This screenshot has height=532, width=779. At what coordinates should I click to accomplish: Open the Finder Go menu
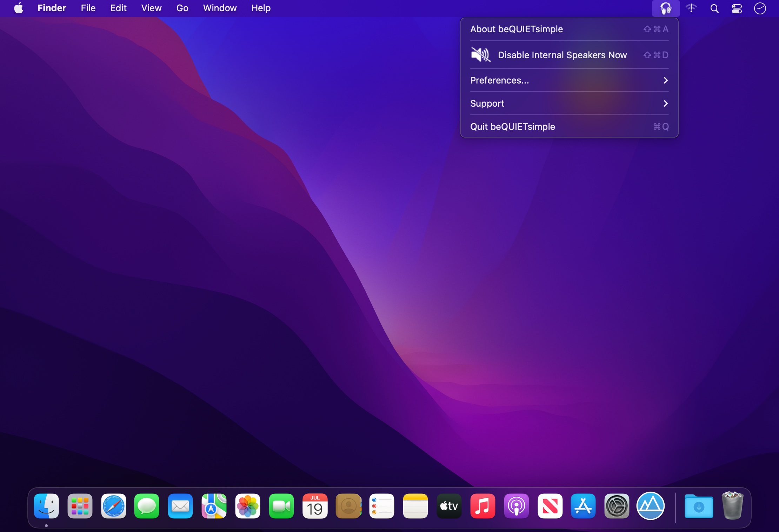pyautogui.click(x=182, y=8)
